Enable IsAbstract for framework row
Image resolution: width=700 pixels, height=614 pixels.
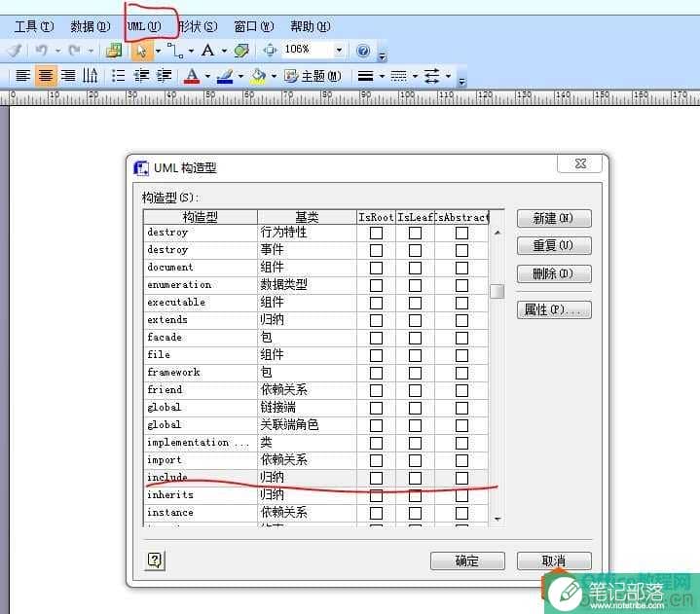(x=461, y=373)
